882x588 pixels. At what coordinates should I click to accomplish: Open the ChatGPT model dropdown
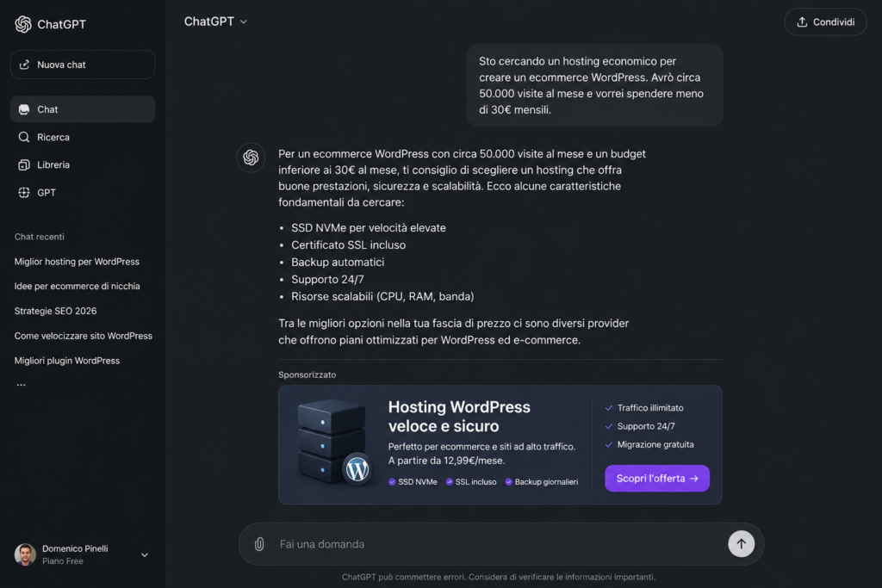coord(215,22)
